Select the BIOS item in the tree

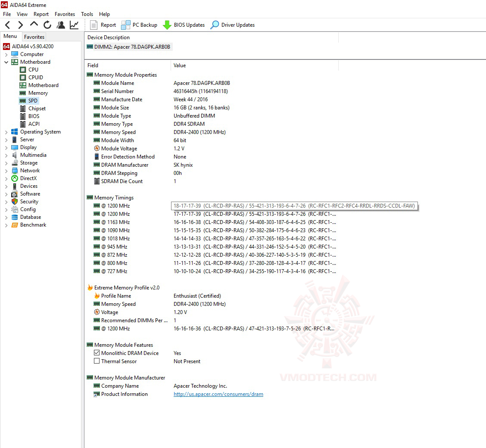(34, 116)
